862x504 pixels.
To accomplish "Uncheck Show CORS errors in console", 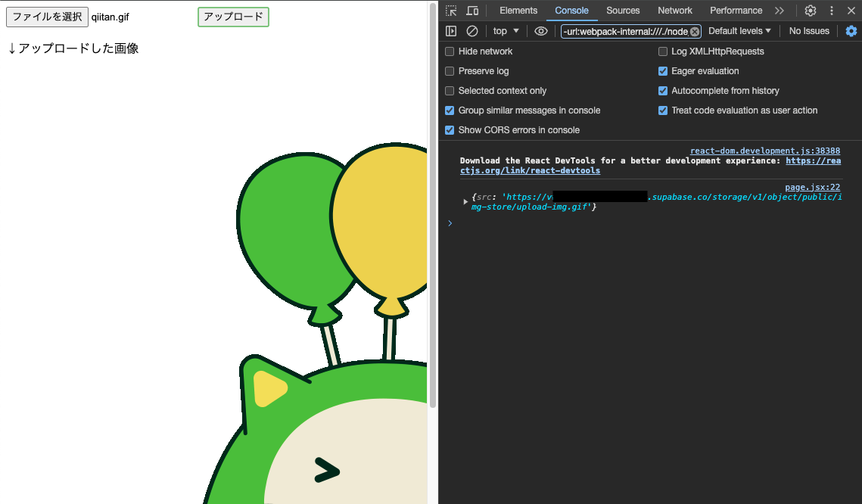I will pyautogui.click(x=450, y=130).
